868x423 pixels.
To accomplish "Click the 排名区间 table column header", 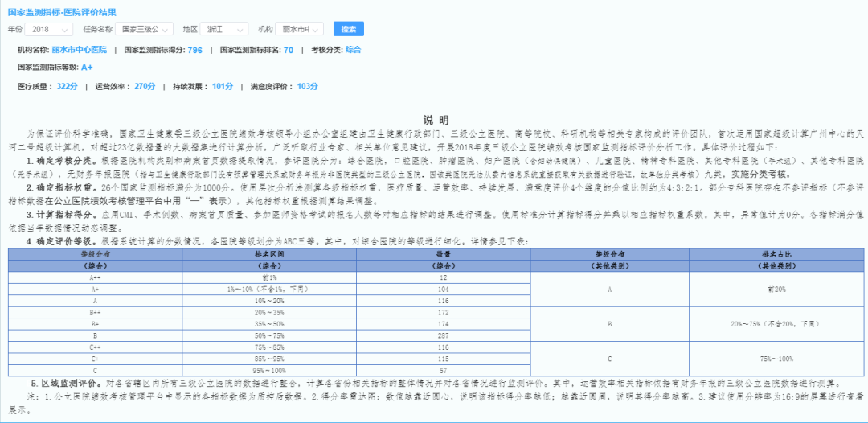I will click(x=269, y=253).
